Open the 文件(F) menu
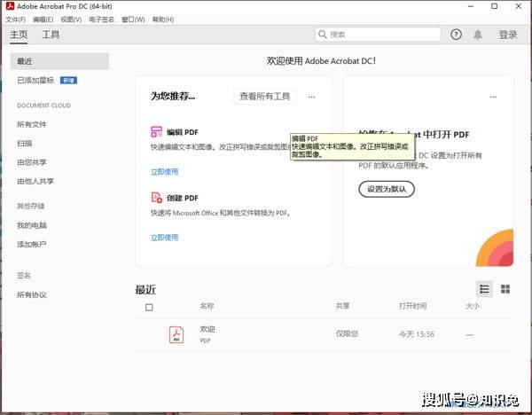Viewport: 532px width, 415px height. pyautogui.click(x=16, y=19)
